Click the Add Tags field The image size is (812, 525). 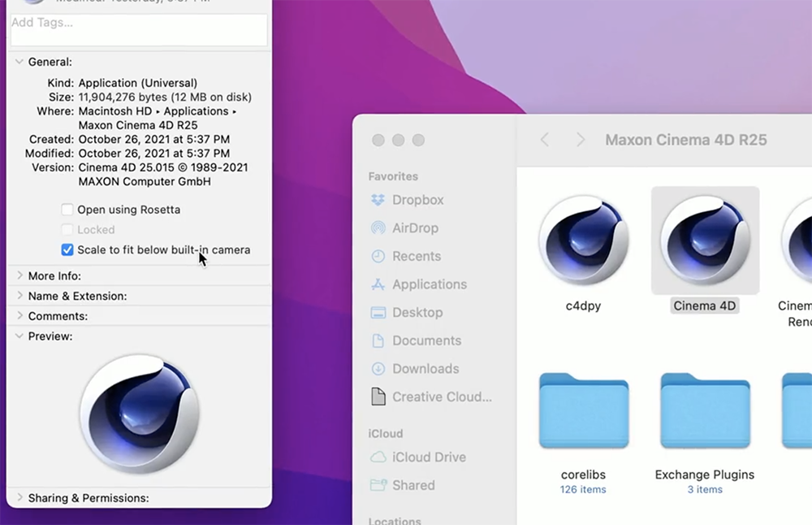(x=139, y=29)
